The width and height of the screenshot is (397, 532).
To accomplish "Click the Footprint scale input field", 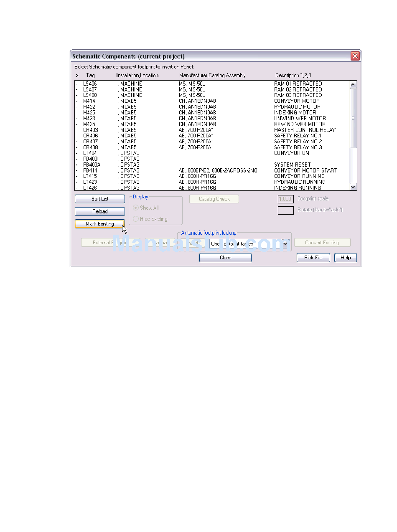I will pos(286,199).
